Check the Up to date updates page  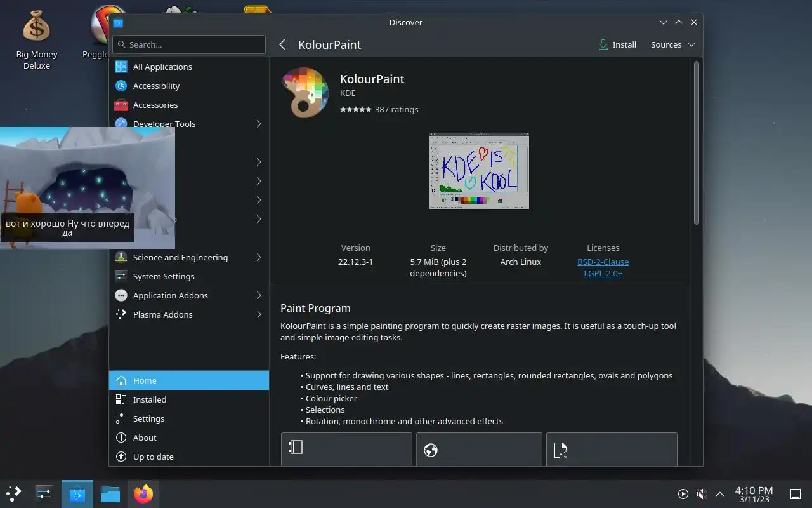click(x=189, y=457)
